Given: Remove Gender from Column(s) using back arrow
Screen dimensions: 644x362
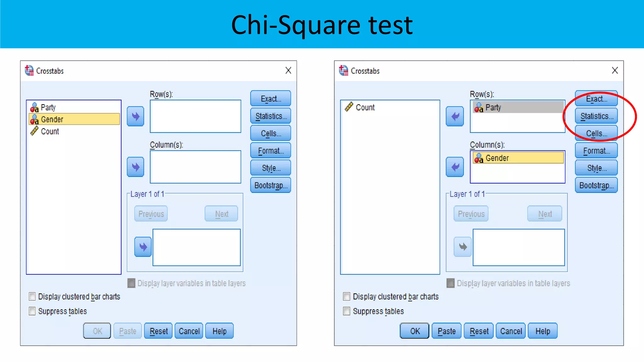Looking at the screenshot, I should [455, 167].
